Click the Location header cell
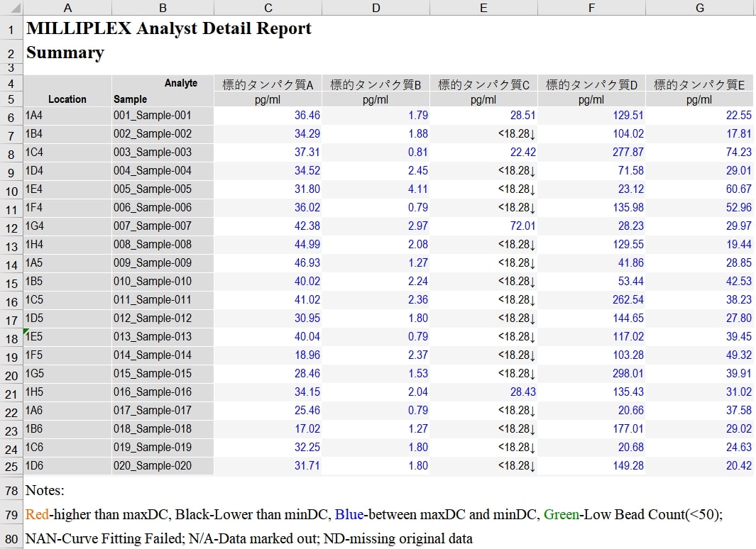 click(67, 99)
